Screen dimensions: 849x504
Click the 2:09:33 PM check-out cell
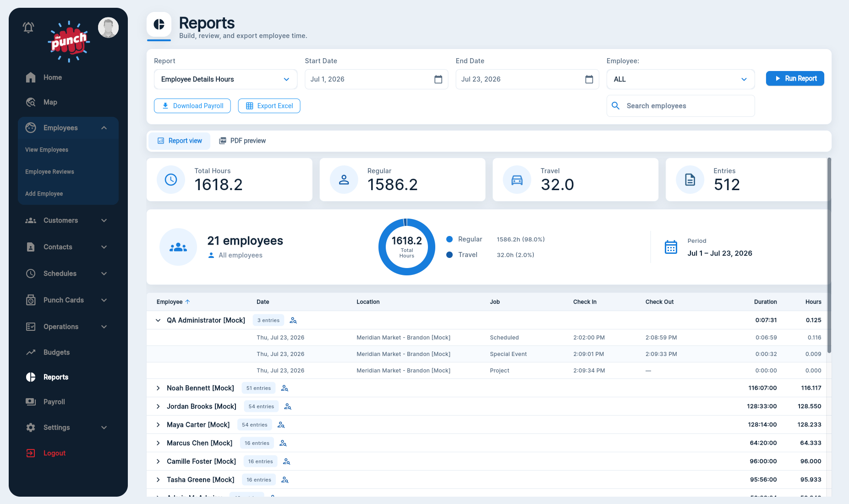pyautogui.click(x=661, y=354)
